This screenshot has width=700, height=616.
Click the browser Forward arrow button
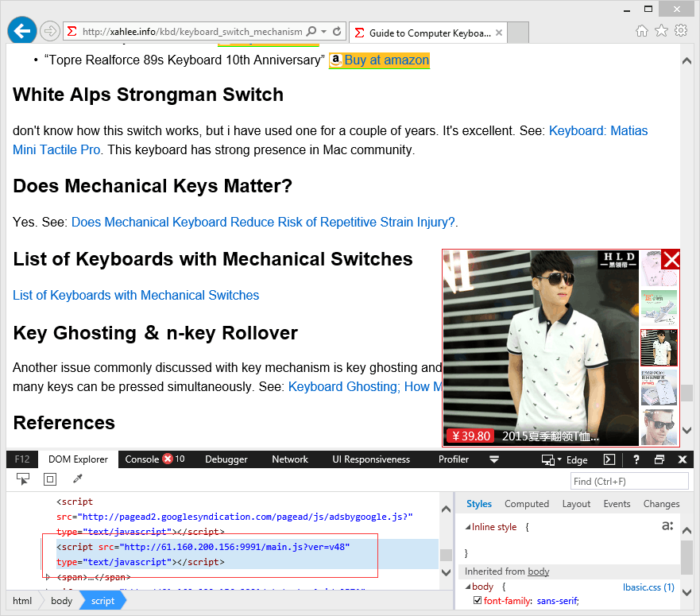[x=49, y=31]
